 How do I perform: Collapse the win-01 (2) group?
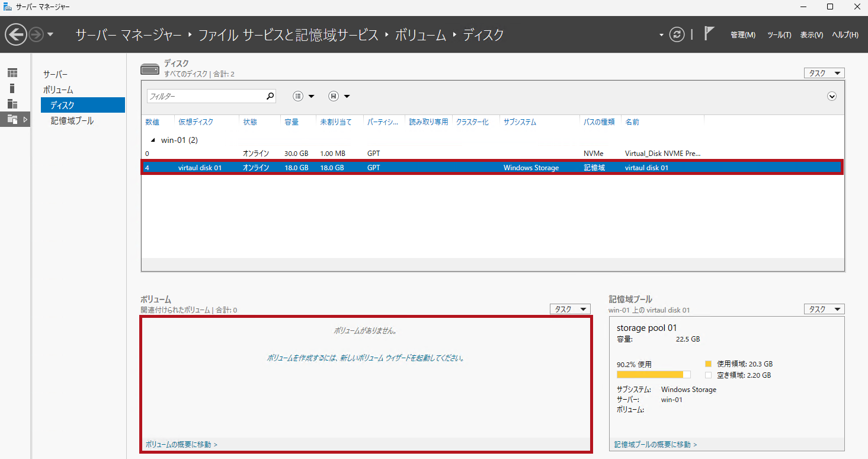click(153, 141)
